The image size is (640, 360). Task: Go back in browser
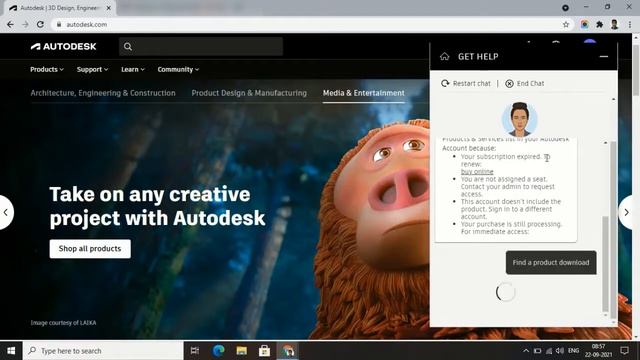[x=10, y=24]
